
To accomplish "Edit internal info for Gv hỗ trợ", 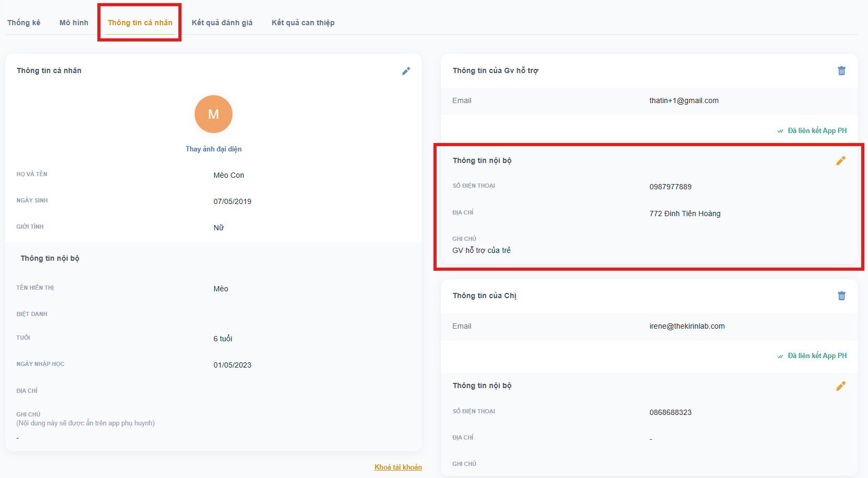I will 841,161.
